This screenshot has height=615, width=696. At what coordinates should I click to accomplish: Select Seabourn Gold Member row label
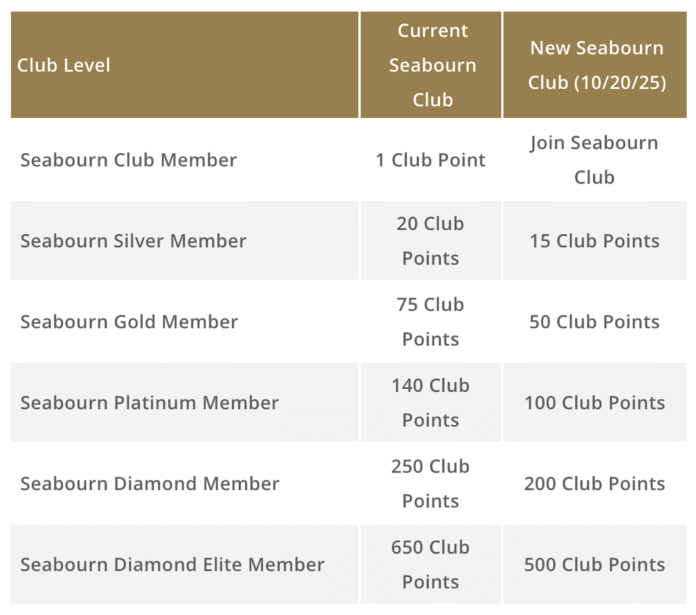pyautogui.click(x=129, y=322)
